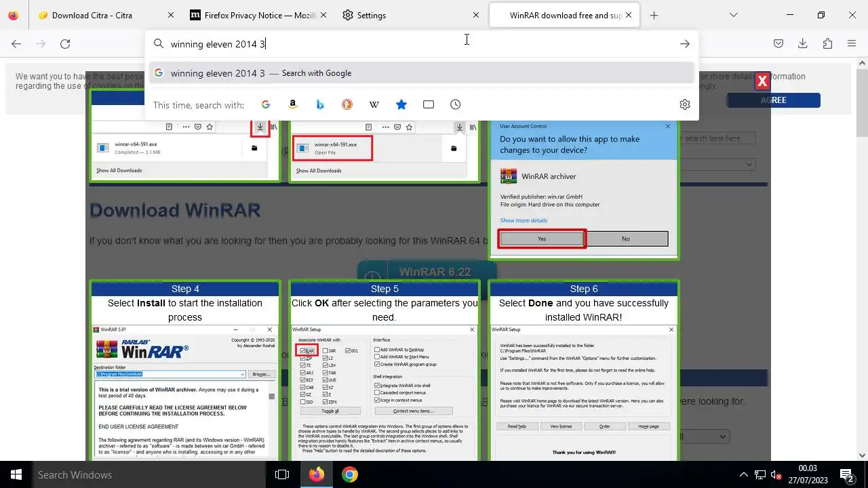Search this time with Amazon
This screenshot has height=488, width=868.
click(x=293, y=104)
